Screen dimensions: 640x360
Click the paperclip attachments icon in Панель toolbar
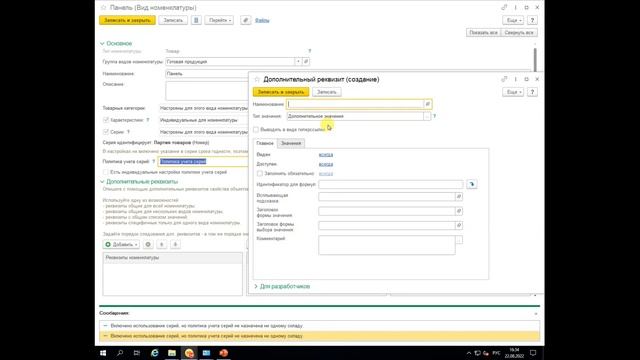246,20
